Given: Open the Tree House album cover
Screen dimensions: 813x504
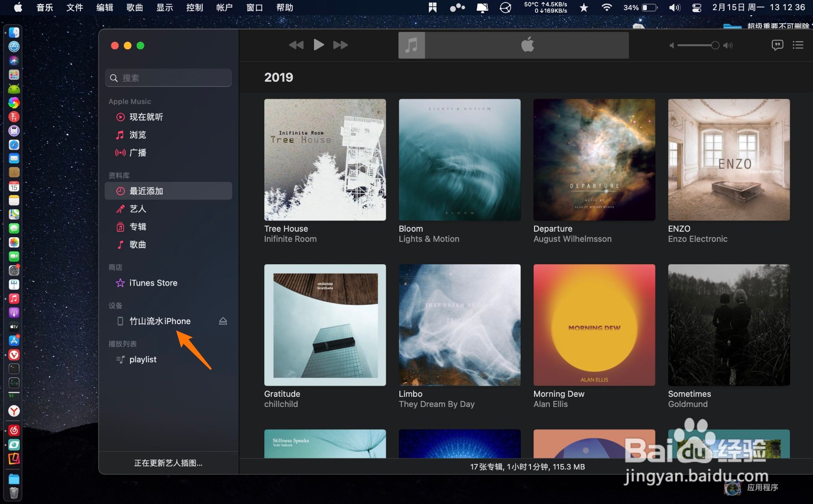Looking at the screenshot, I should [325, 160].
